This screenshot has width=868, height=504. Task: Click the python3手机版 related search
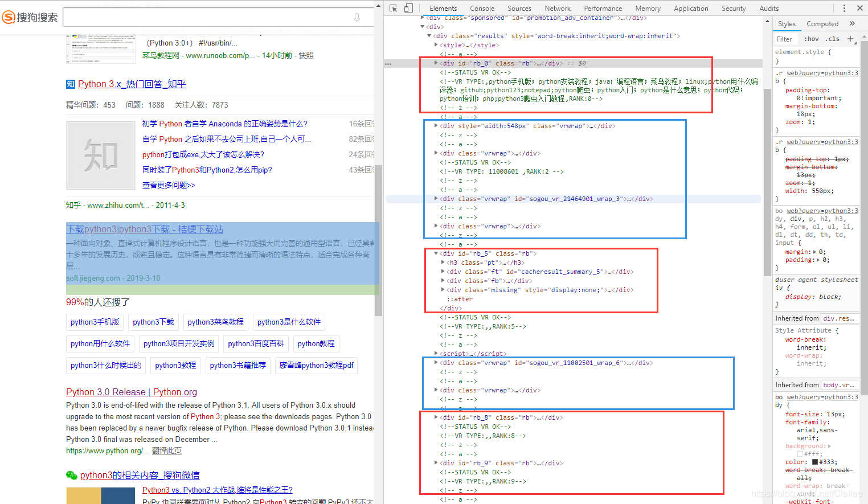pos(95,322)
